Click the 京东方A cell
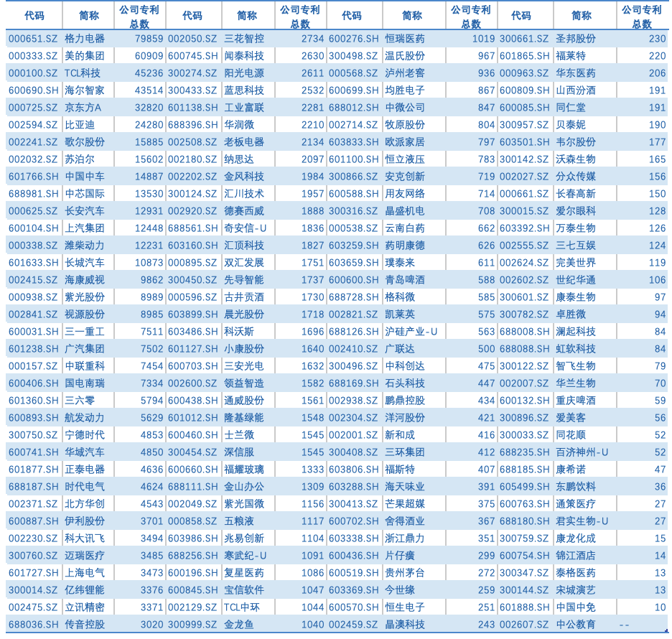Viewport: 672px width, 639px height. [83, 108]
